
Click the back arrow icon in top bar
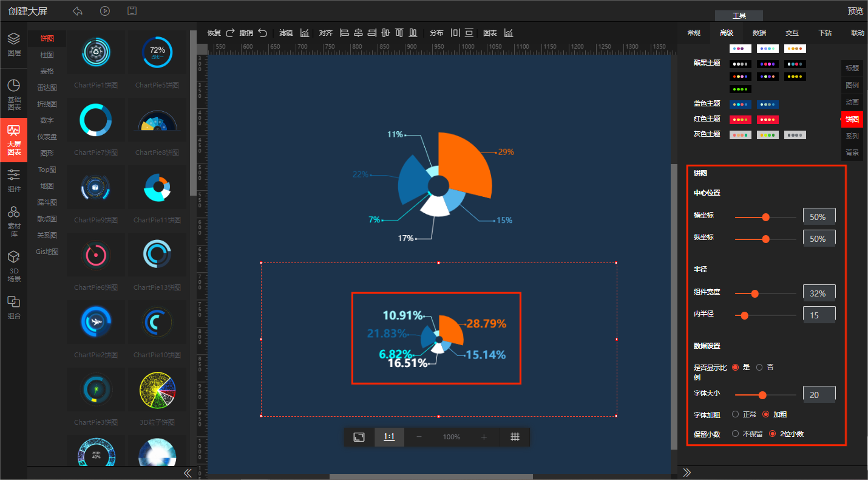point(77,11)
